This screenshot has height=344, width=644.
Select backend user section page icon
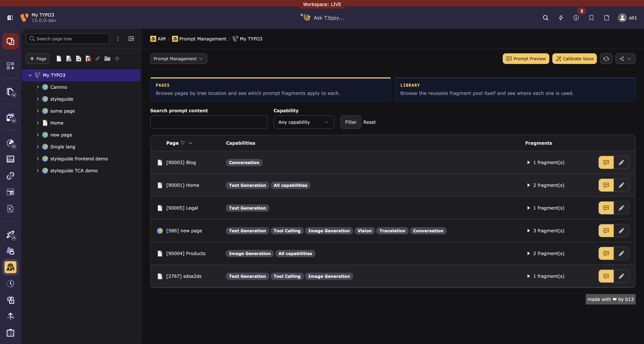(x=69, y=59)
